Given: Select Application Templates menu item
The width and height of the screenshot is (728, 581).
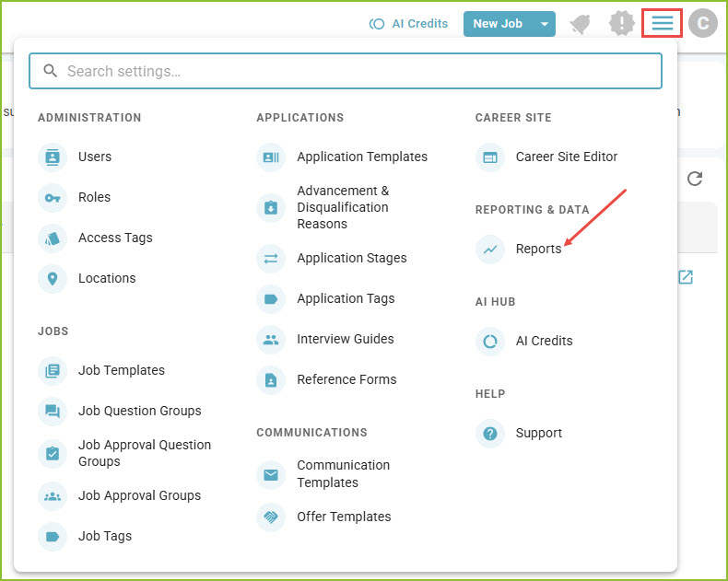Looking at the screenshot, I should point(362,157).
